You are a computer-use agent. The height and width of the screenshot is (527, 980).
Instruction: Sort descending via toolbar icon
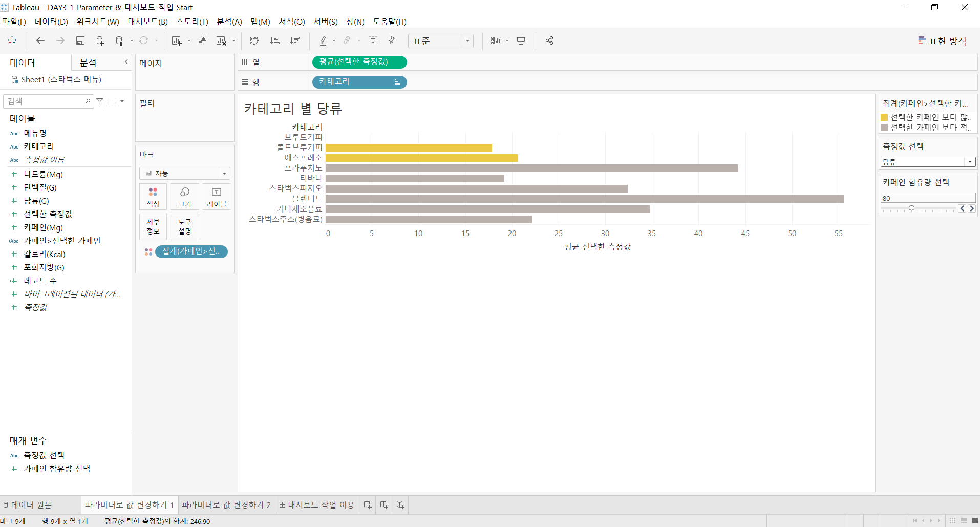pyautogui.click(x=295, y=40)
